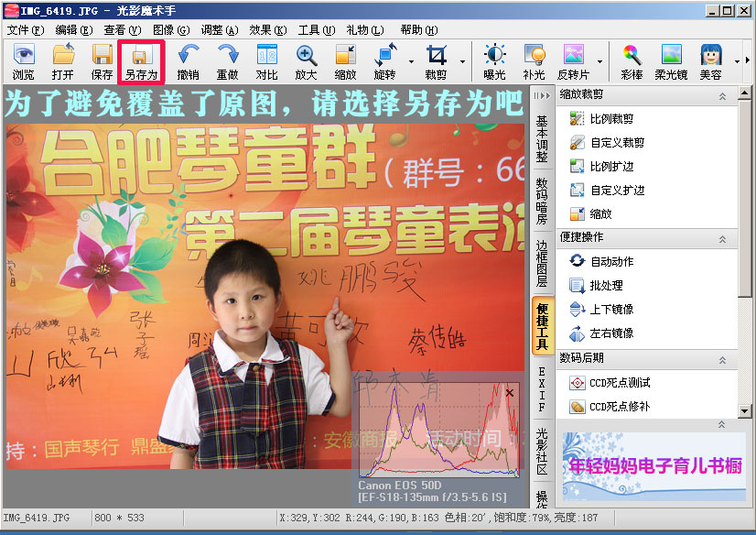Open the 调整(A) menu
This screenshot has height=535, width=756.
pos(220,30)
